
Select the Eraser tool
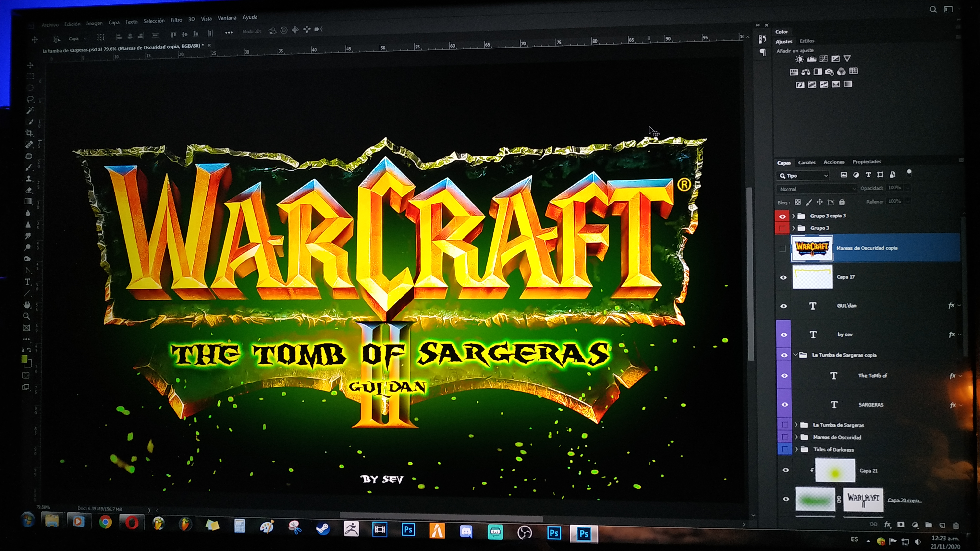28,190
